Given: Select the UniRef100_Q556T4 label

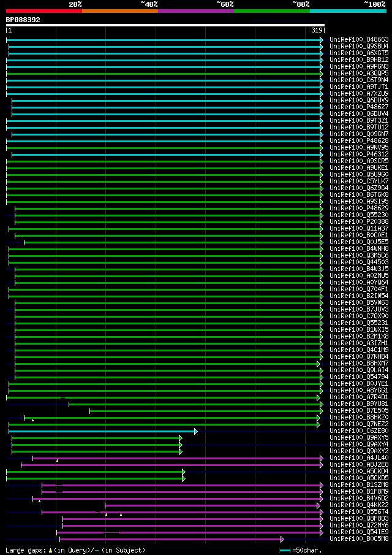Looking at the screenshot, I should [359, 512].
